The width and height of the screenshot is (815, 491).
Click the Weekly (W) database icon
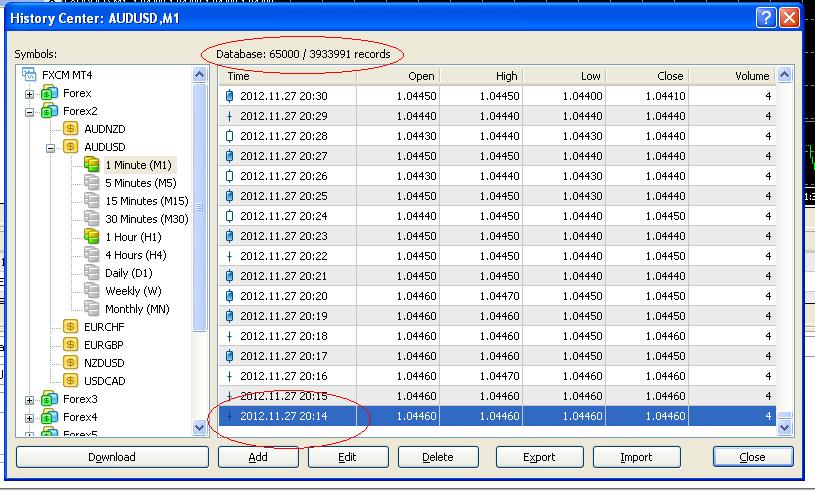coord(92,291)
